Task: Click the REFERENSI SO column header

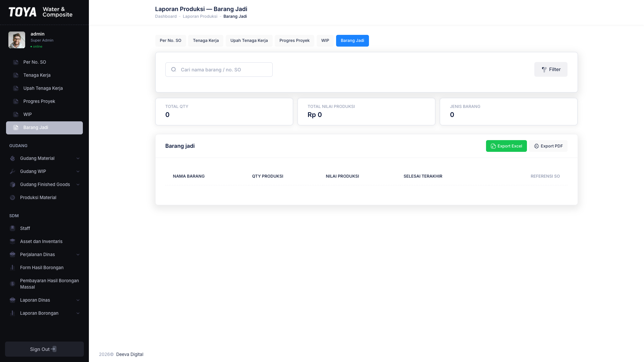Action: [545, 176]
